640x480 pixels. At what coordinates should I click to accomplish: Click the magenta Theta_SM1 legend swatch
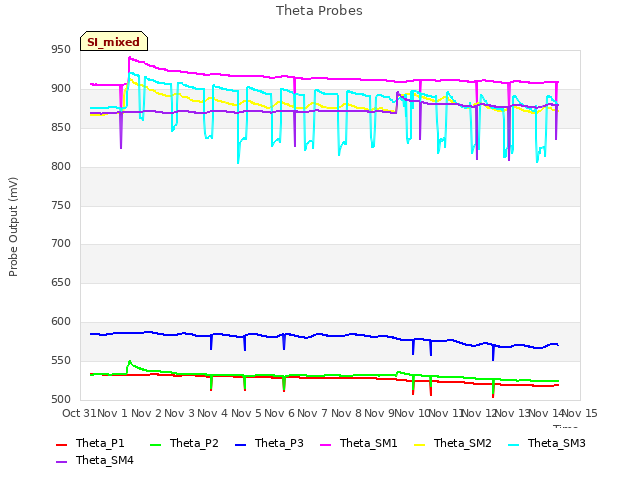point(325,444)
